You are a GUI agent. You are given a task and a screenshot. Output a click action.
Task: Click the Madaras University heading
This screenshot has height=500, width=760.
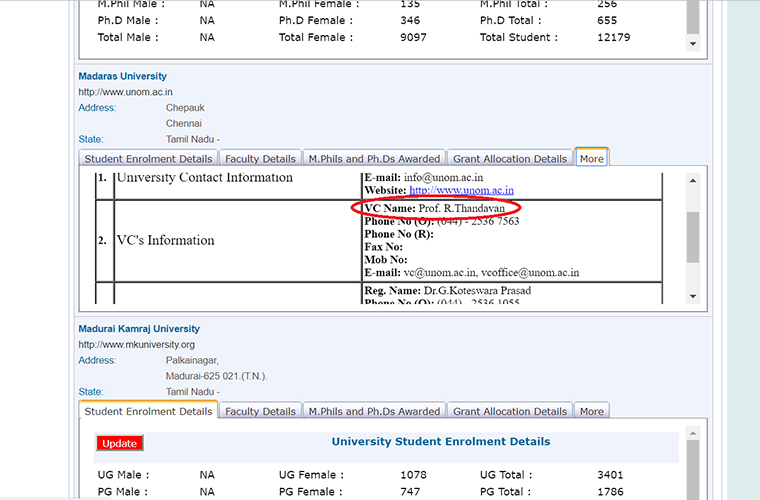tap(123, 76)
